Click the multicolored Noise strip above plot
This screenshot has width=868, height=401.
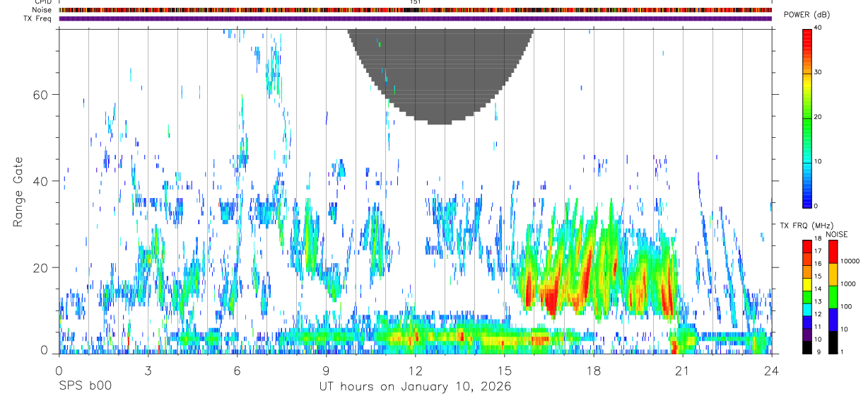click(415, 10)
